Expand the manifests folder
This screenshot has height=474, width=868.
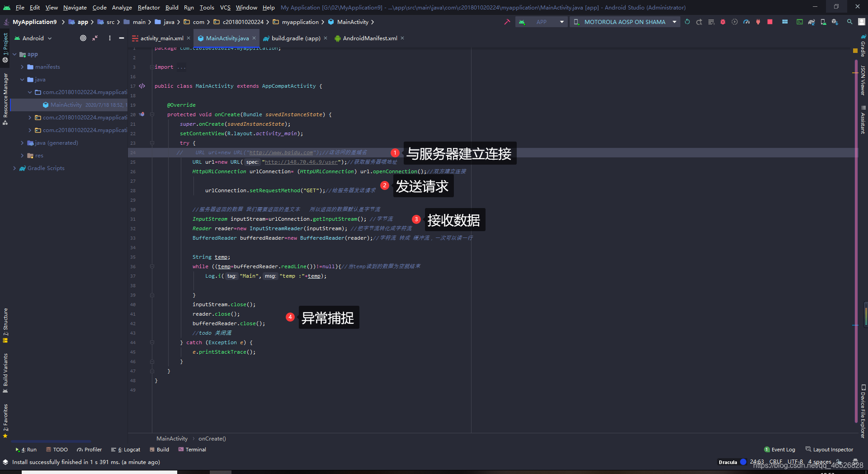click(22, 67)
